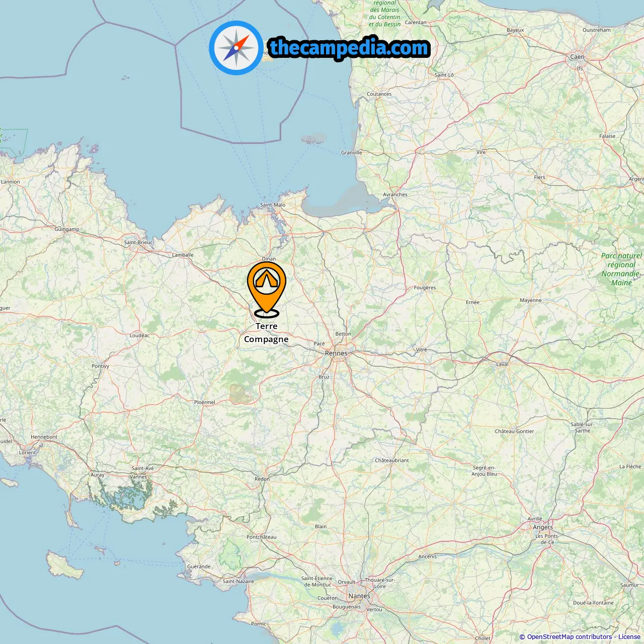Select the Vannes town label

coord(138,477)
